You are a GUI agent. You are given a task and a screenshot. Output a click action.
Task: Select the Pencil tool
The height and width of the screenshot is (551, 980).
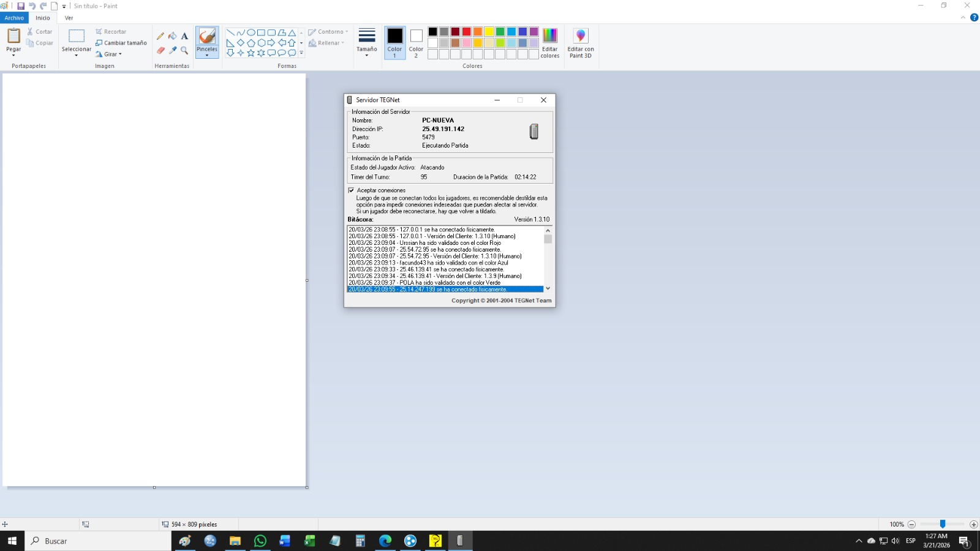(160, 36)
